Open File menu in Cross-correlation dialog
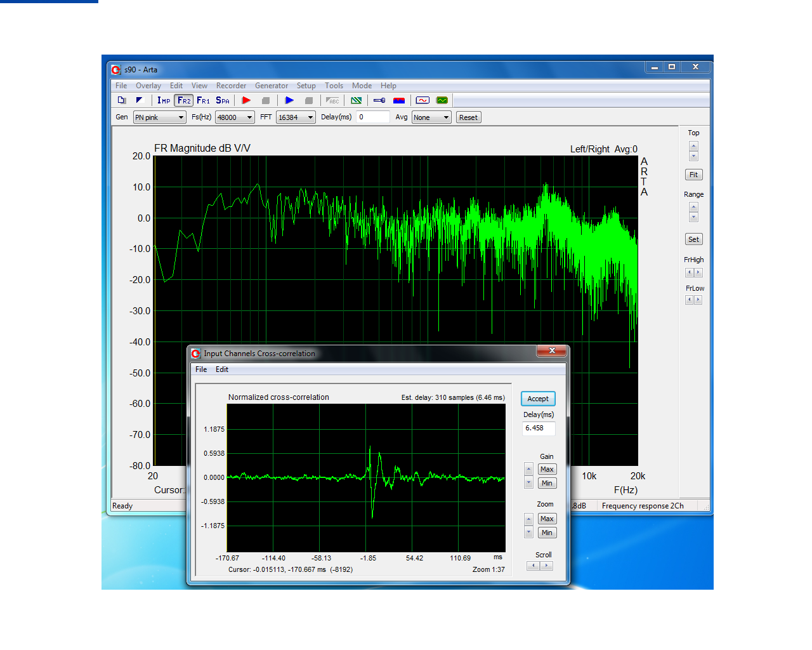This screenshot has width=812, height=650. (x=201, y=369)
